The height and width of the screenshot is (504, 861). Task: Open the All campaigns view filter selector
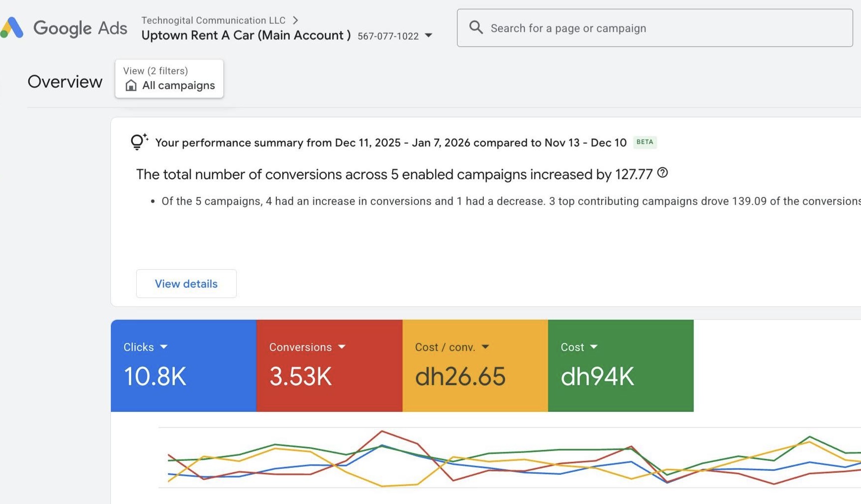(x=169, y=79)
